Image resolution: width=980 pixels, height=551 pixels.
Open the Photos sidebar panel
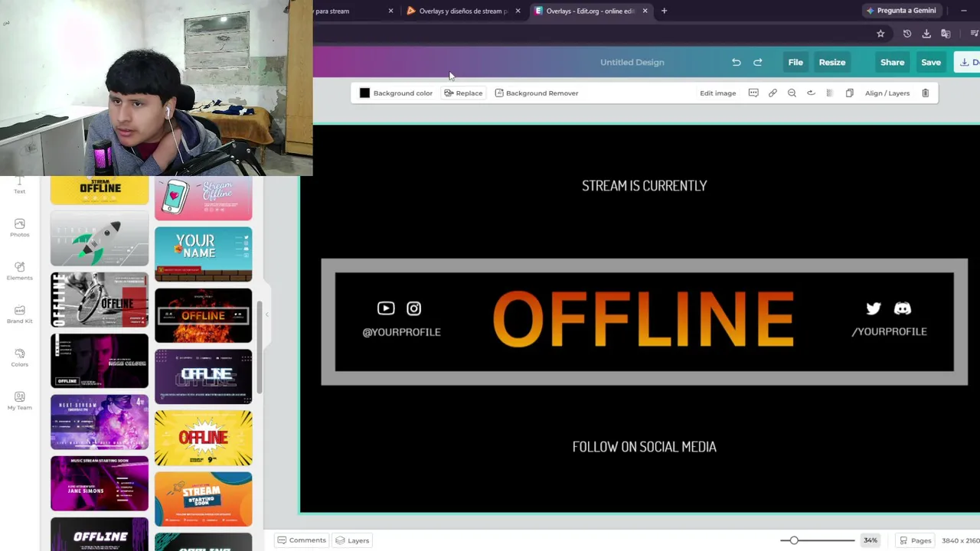pyautogui.click(x=19, y=227)
